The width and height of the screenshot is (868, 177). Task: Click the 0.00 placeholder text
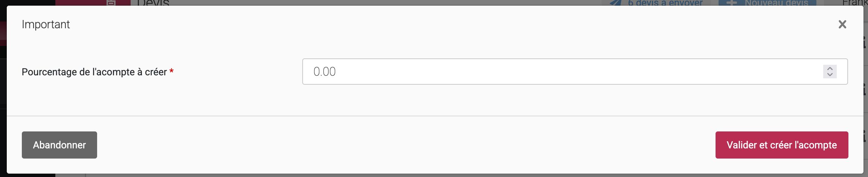[324, 72]
